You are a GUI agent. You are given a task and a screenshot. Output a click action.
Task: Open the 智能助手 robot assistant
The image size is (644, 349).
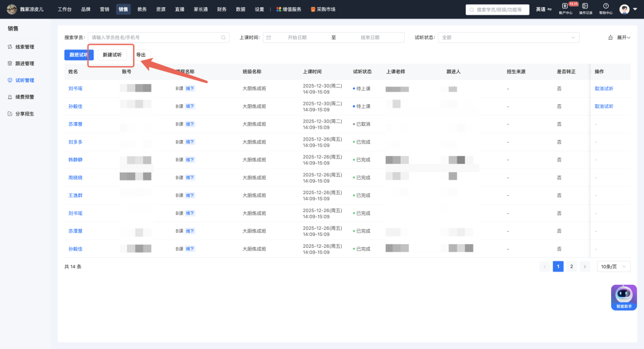click(x=624, y=297)
